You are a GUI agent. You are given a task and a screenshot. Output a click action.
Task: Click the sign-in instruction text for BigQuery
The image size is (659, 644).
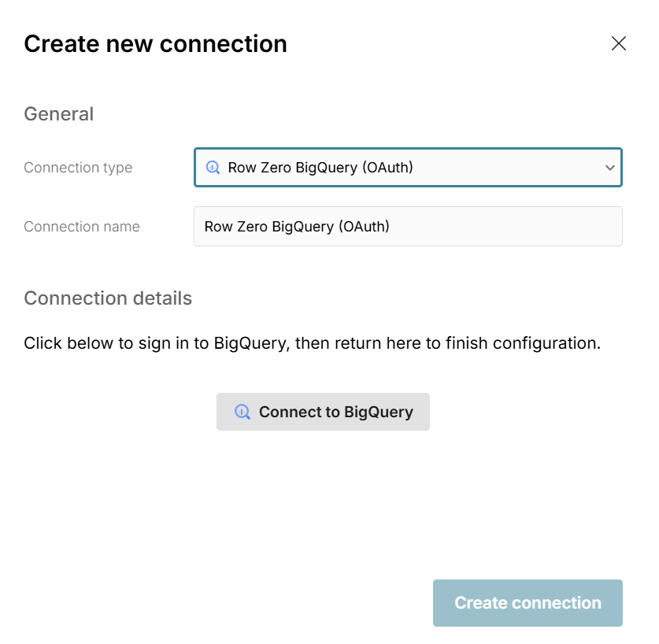(313, 343)
